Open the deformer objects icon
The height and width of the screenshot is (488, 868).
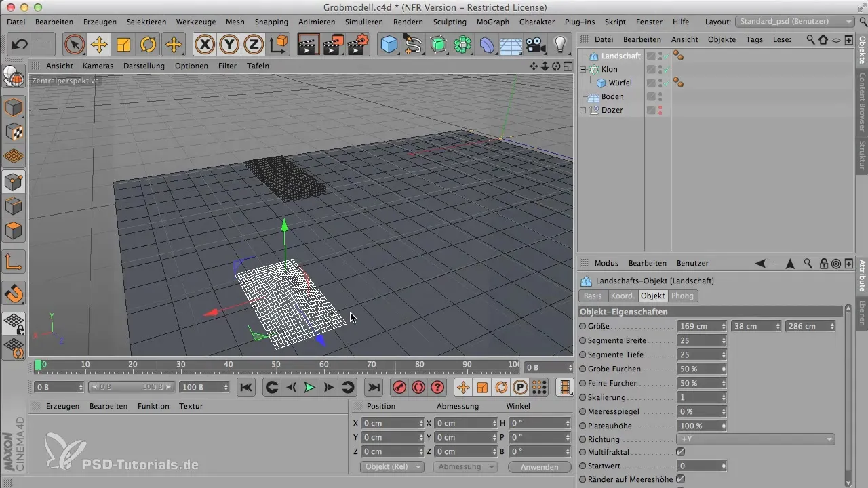(487, 45)
